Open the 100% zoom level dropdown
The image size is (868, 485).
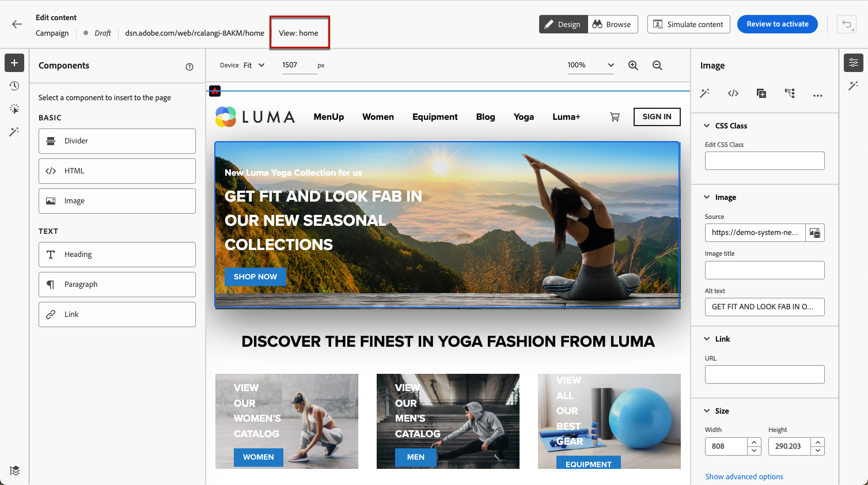click(x=590, y=65)
